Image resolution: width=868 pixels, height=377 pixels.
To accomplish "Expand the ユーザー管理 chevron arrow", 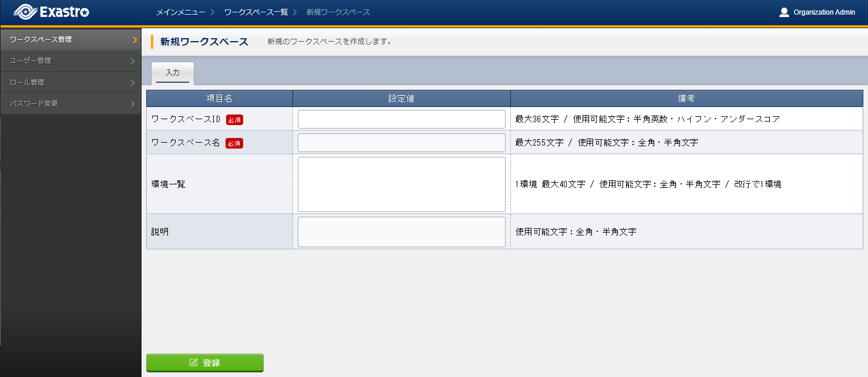I will tap(133, 61).
